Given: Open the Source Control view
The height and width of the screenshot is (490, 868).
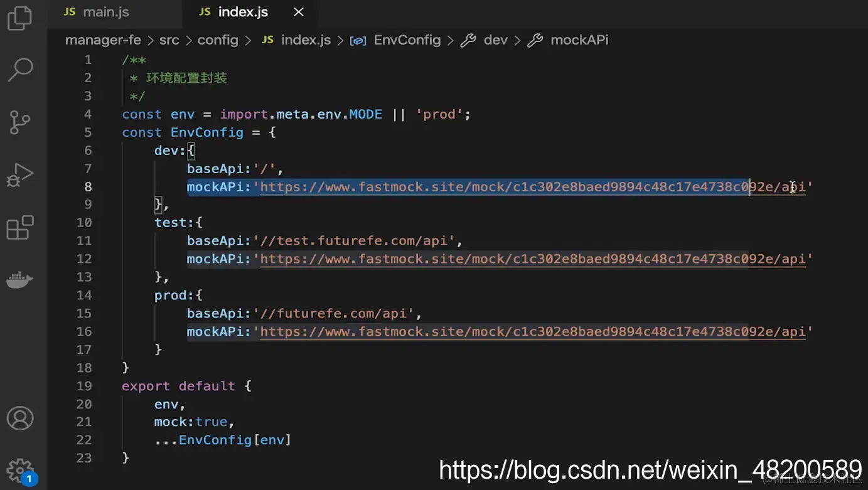Looking at the screenshot, I should pos(20,122).
